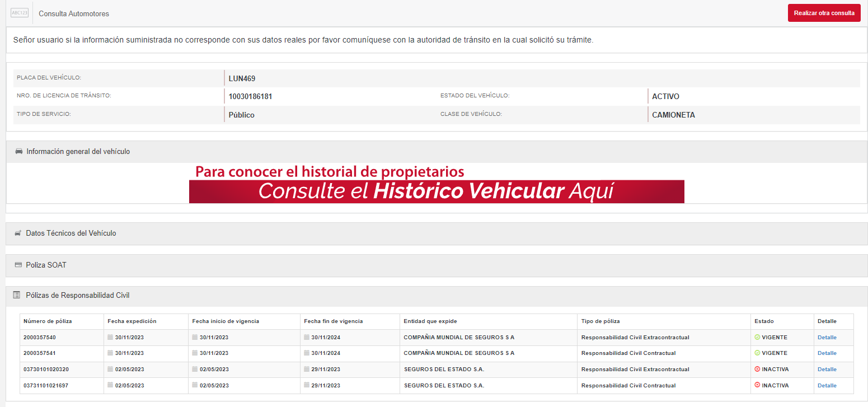Click the ABC123 license plate icon

pyautogui.click(x=20, y=13)
